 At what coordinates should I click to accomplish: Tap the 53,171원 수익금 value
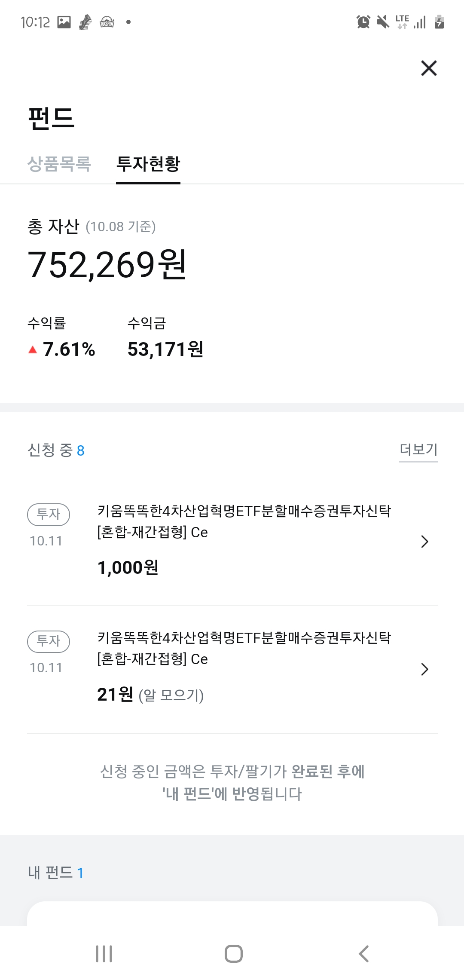point(165,349)
